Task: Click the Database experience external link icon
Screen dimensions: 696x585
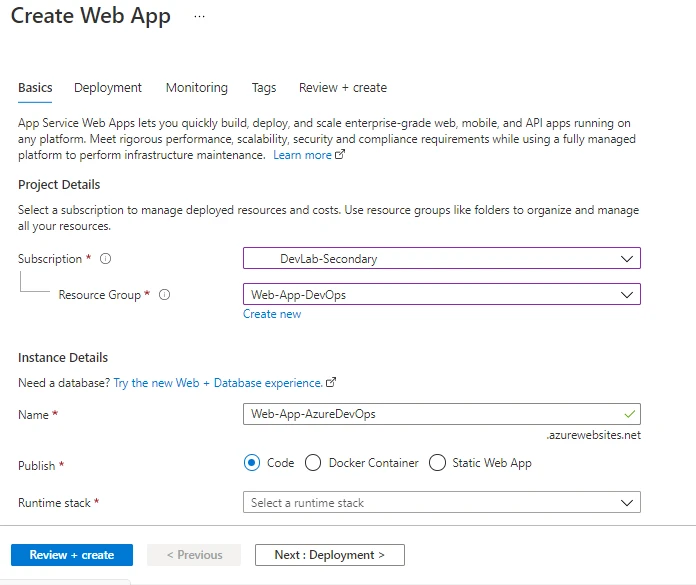Action: (x=331, y=382)
